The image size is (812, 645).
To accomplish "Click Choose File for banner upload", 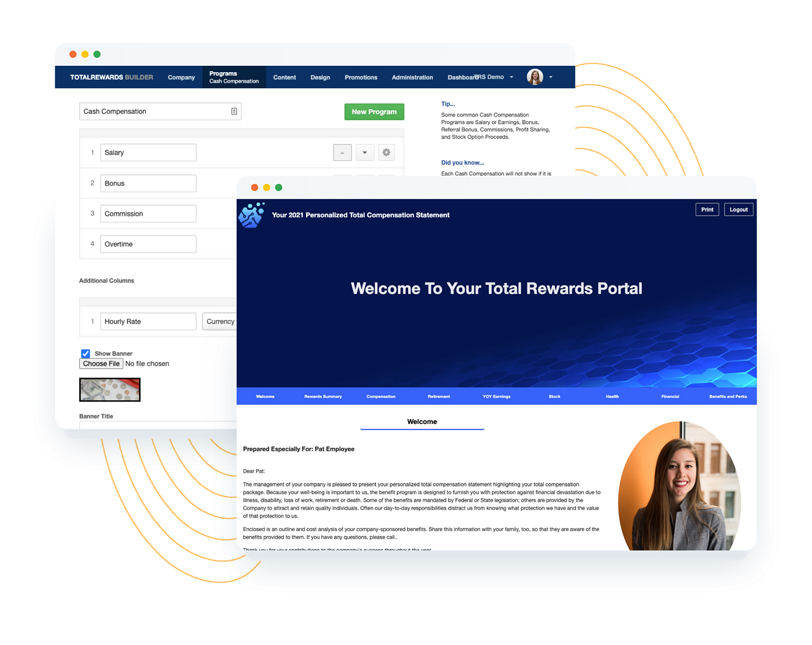I will point(101,364).
